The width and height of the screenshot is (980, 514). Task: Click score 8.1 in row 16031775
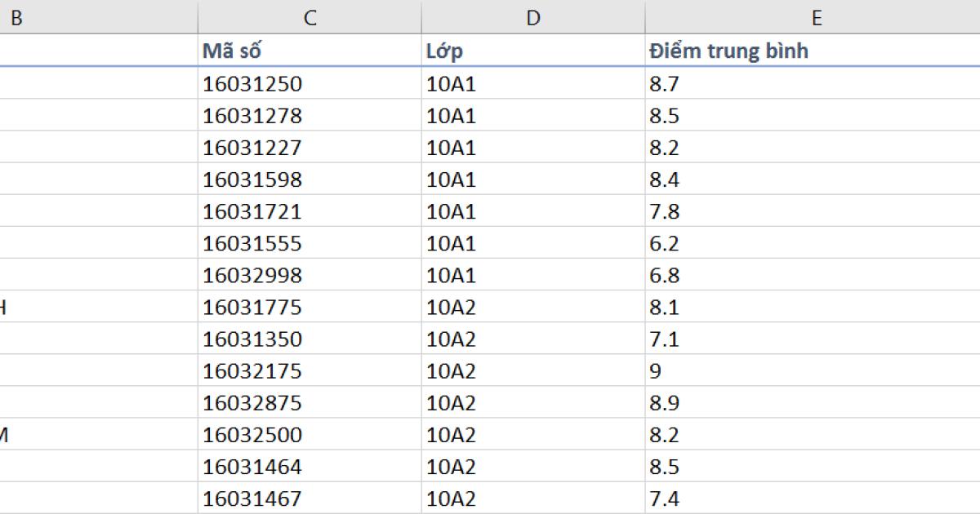click(x=813, y=306)
